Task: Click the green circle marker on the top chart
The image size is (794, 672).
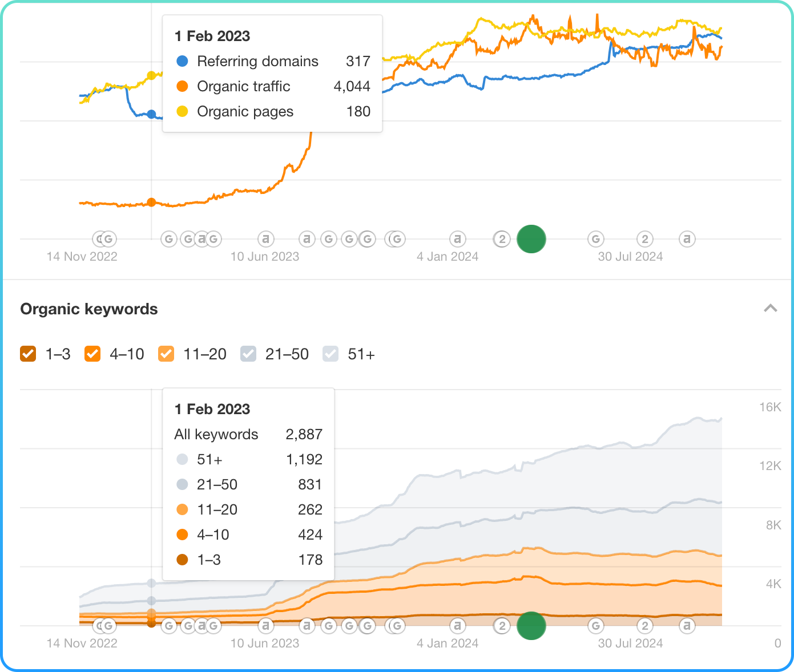Action: coord(531,239)
